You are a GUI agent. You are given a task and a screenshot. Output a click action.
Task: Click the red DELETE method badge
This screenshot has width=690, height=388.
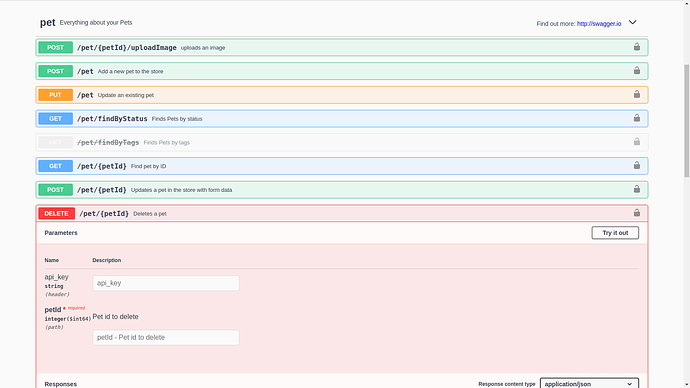click(x=56, y=213)
